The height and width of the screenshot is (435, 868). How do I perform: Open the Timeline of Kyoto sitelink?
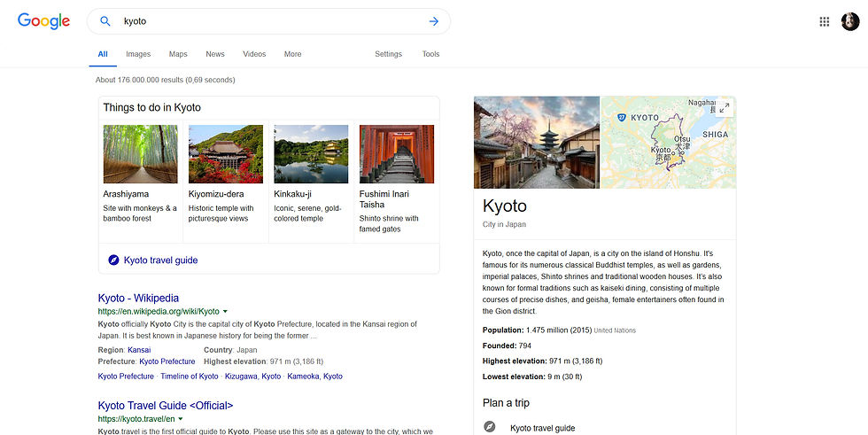(x=190, y=377)
